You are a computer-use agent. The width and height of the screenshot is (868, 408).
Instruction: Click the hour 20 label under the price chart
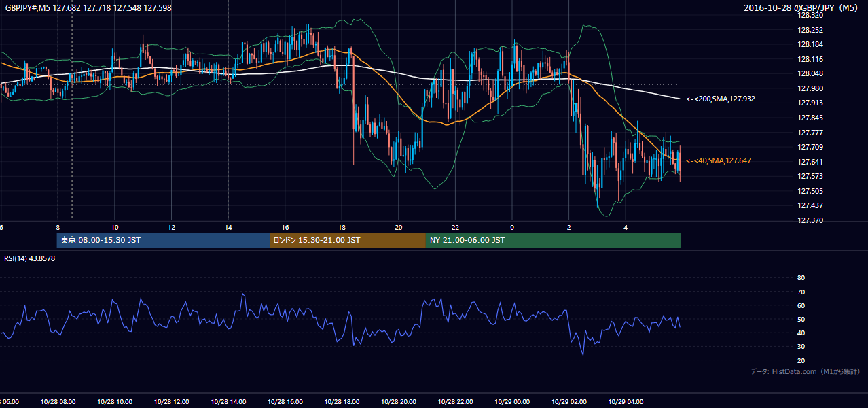(x=399, y=227)
